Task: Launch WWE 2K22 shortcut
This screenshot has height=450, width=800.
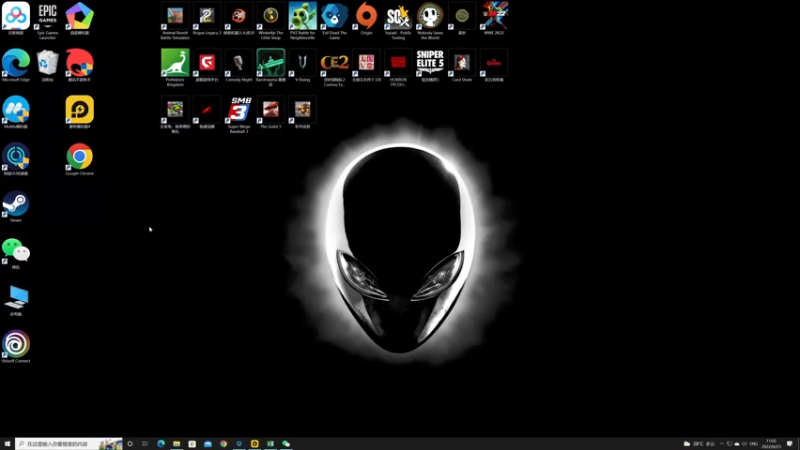Action: click(494, 18)
